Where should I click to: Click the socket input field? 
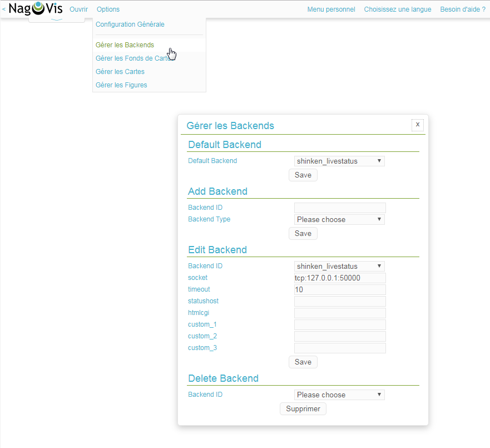click(x=339, y=278)
